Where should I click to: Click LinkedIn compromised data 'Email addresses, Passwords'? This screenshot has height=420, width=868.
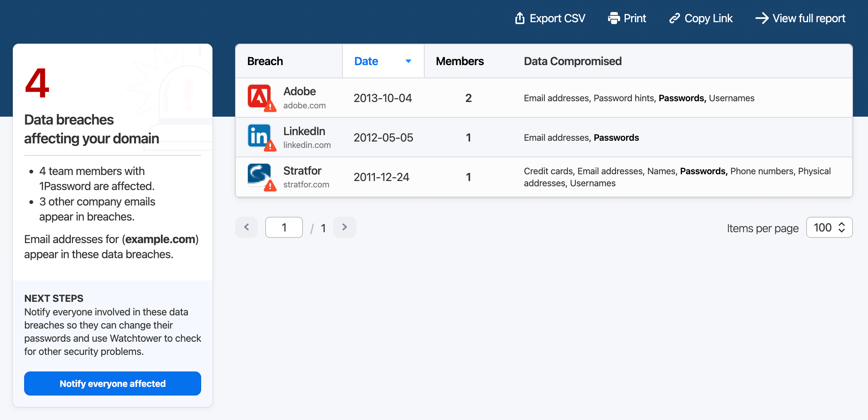[x=581, y=138]
